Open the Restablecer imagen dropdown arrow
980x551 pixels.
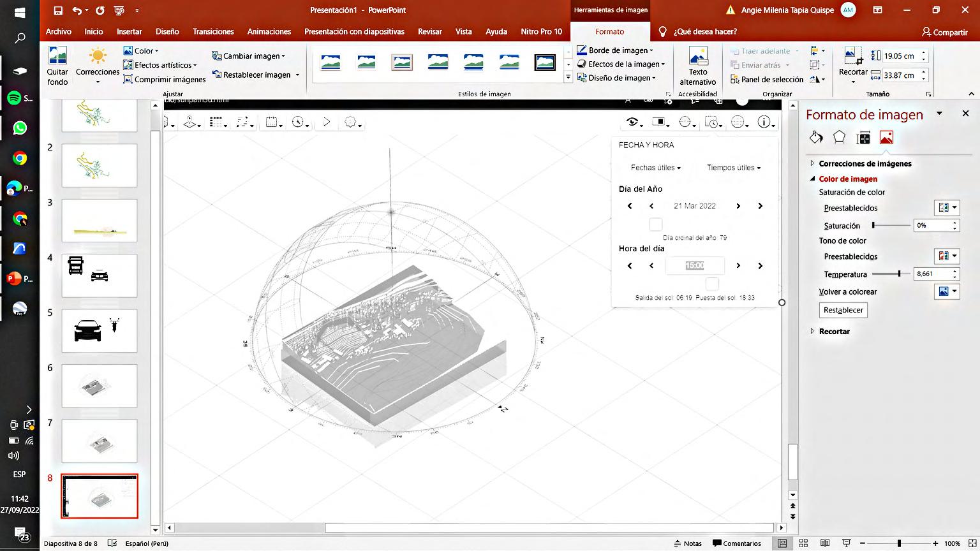(297, 75)
